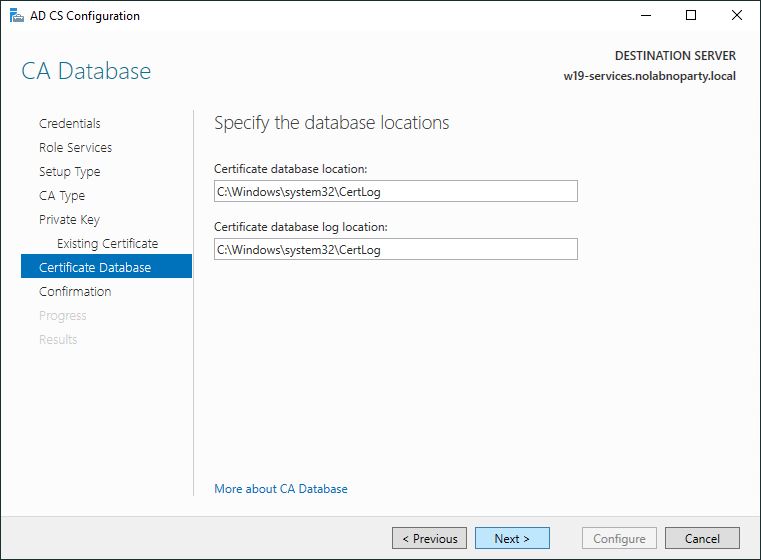Screen dimensions: 761x560
Task: Click the 'DESTINATION SERVER' label
Action: (675, 56)
